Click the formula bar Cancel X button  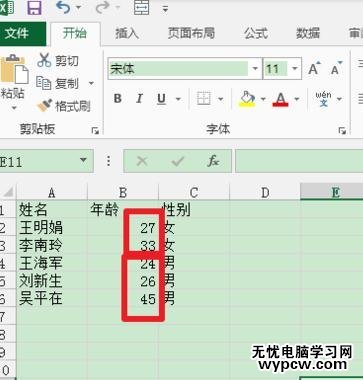click(142, 162)
